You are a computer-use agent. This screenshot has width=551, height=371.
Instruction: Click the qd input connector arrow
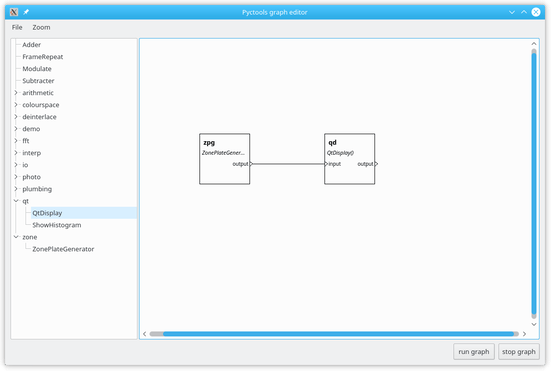(x=326, y=164)
